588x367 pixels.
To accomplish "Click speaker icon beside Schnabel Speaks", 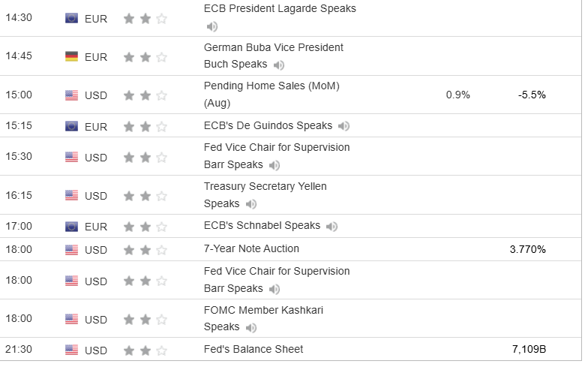I will (x=331, y=226).
